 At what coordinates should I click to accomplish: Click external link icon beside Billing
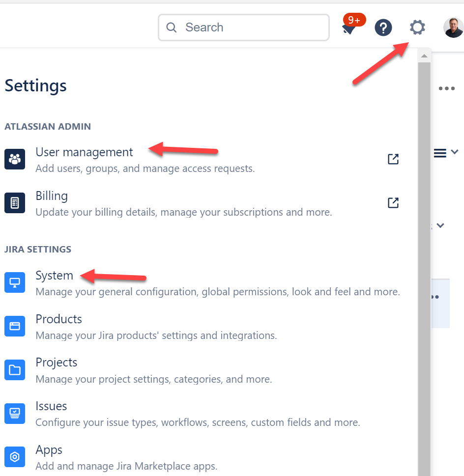coord(393,203)
